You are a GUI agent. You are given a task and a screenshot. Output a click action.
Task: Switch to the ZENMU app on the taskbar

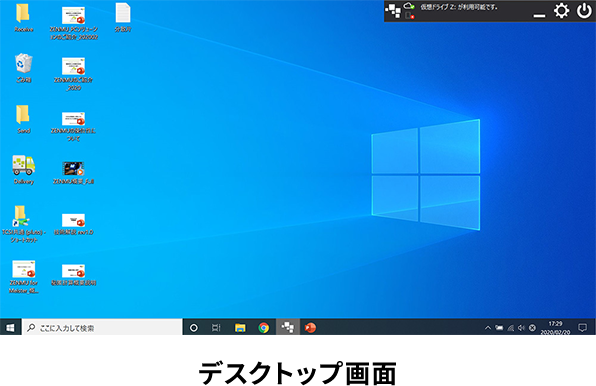(x=287, y=327)
